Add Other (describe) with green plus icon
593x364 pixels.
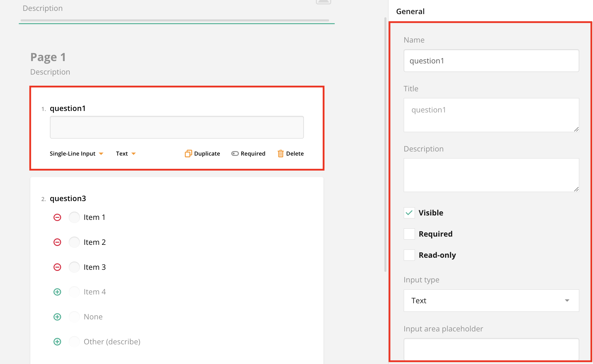[57, 342]
